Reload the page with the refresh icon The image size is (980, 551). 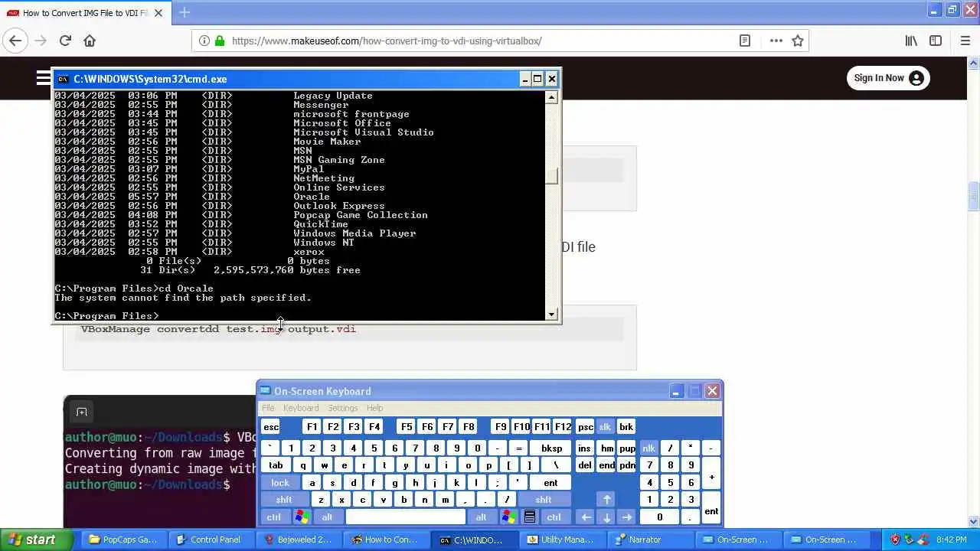point(65,41)
